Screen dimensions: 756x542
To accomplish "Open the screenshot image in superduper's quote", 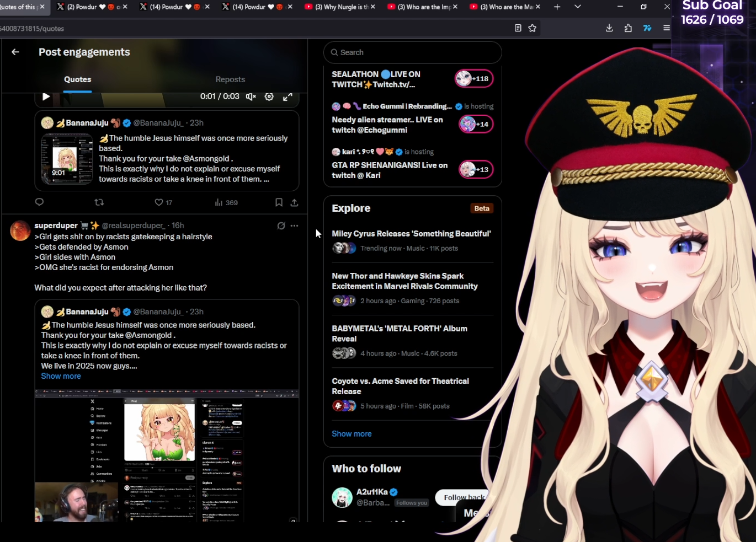I will (x=167, y=455).
